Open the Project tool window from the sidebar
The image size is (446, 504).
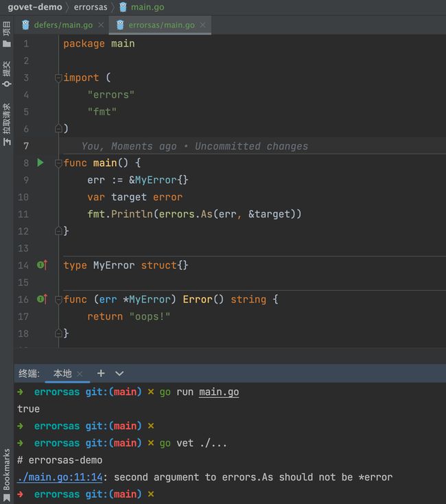[x=6, y=34]
